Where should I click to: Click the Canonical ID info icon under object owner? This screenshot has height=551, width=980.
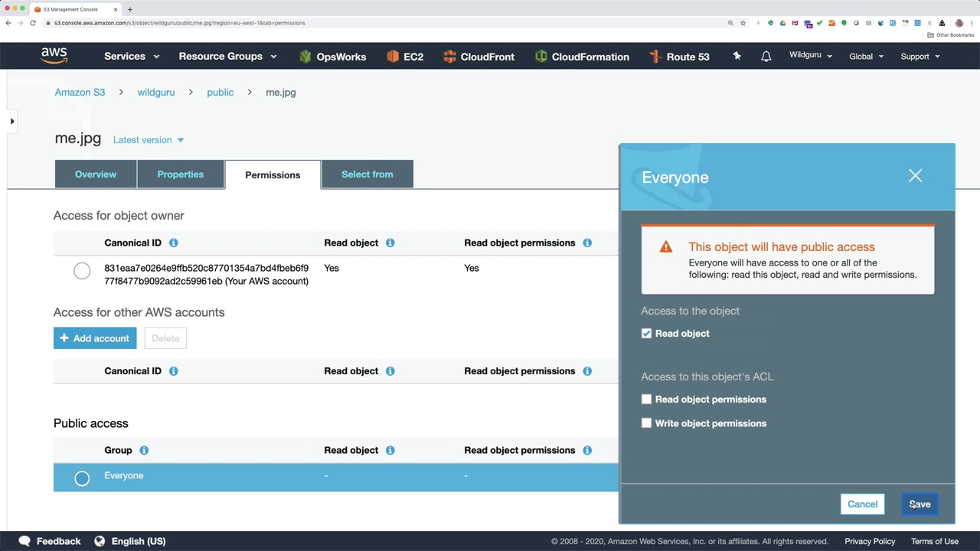[174, 243]
